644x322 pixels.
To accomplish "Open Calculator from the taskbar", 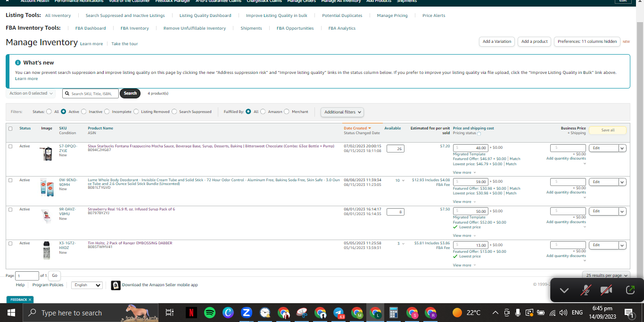I will click(x=394, y=313).
